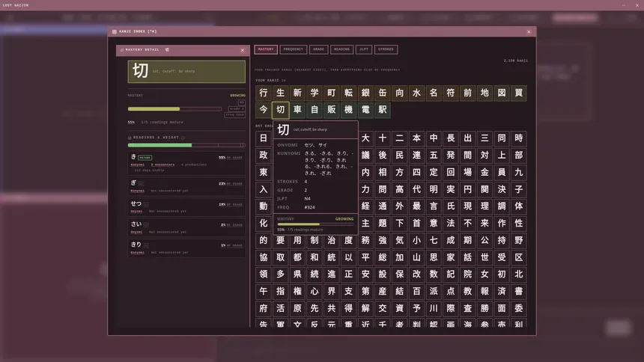The height and width of the screenshot is (362, 644).
Task: Select the 行 kanji tile
Action: coord(264,93)
